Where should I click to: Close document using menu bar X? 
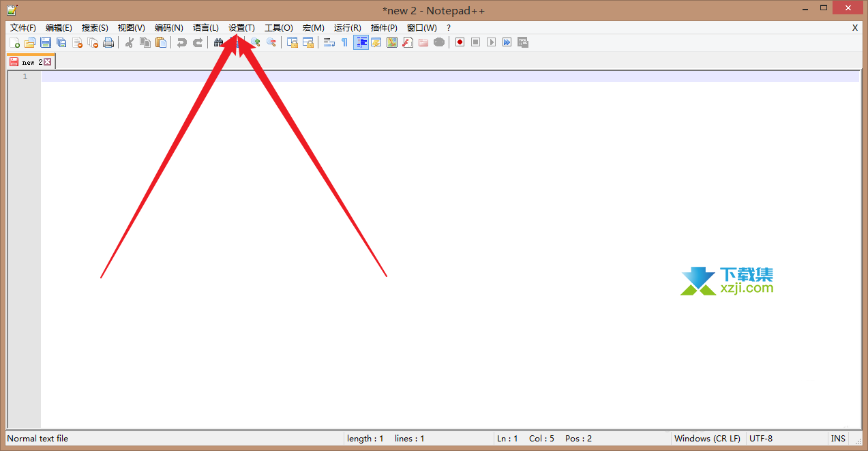tap(855, 28)
